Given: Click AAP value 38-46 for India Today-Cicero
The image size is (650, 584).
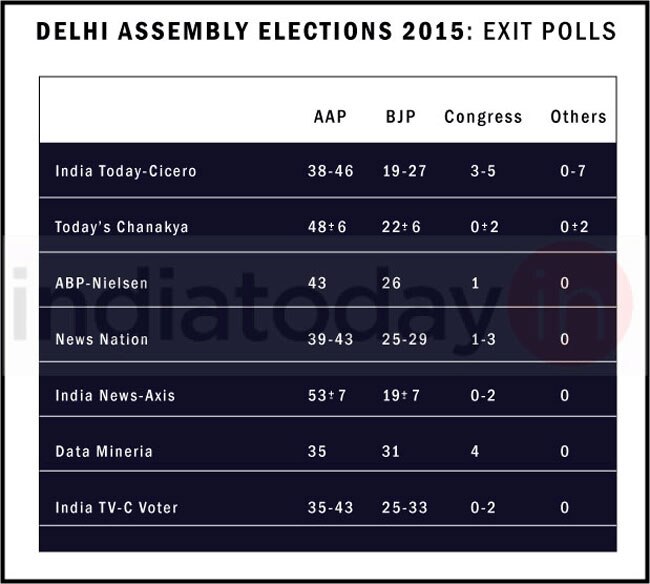Looking at the screenshot, I should [331, 171].
